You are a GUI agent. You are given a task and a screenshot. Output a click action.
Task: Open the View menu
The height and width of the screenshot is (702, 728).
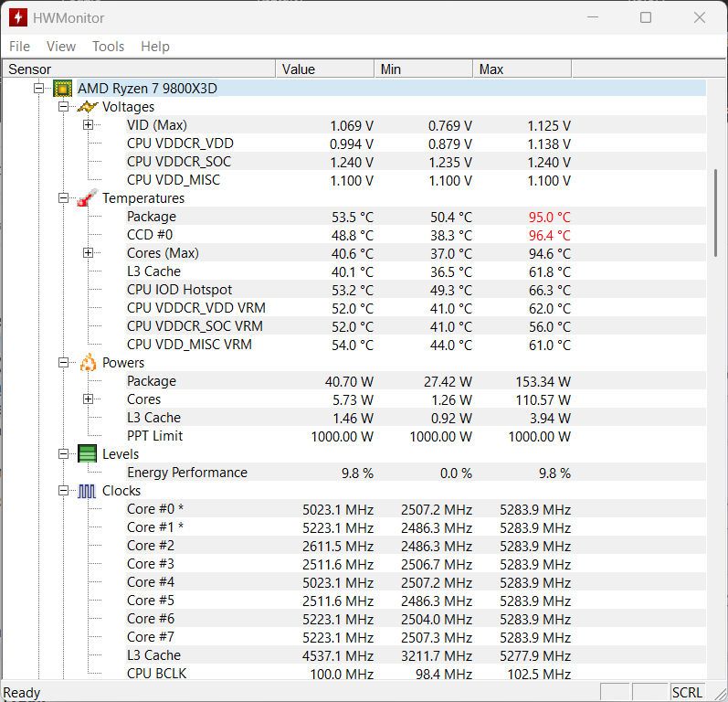coord(61,47)
